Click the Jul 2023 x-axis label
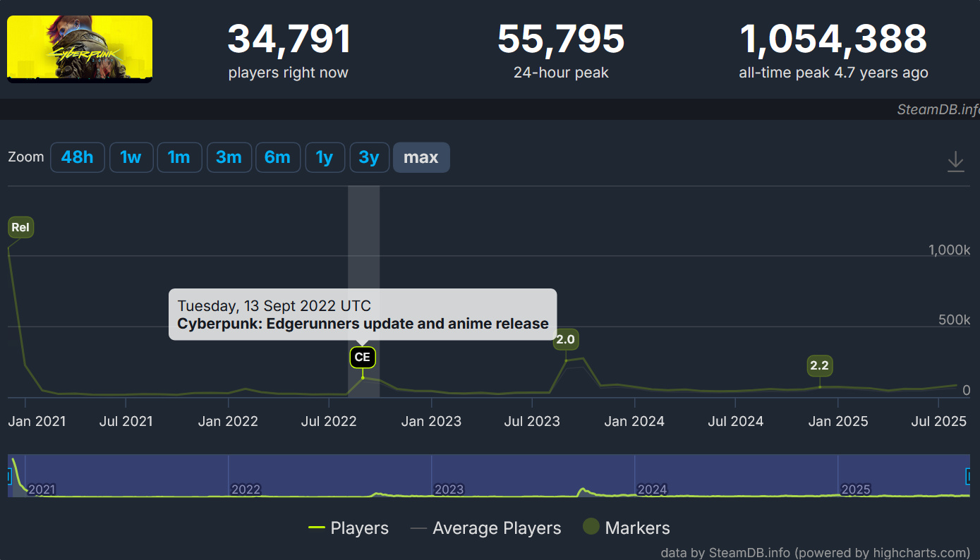 [x=532, y=422]
